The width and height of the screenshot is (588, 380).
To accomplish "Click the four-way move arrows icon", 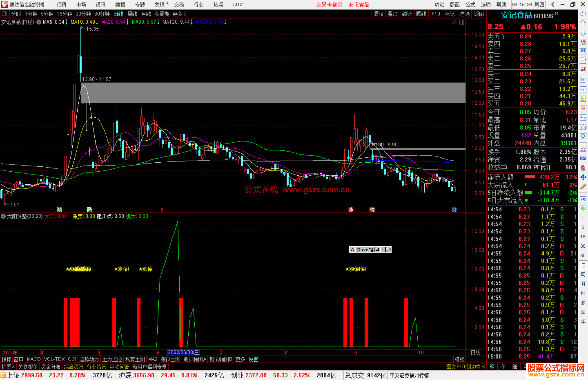I will coord(583,177).
